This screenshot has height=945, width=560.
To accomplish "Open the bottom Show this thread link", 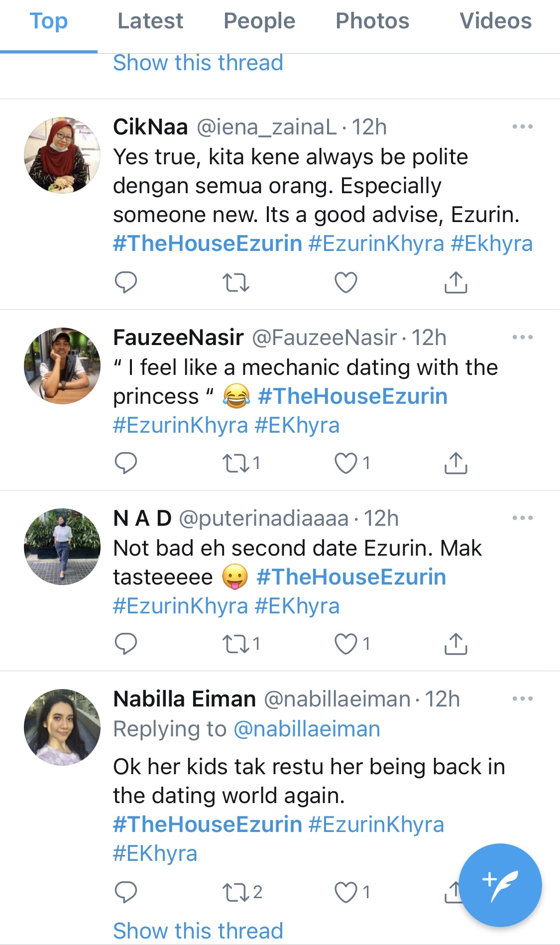I will pos(198,930).
